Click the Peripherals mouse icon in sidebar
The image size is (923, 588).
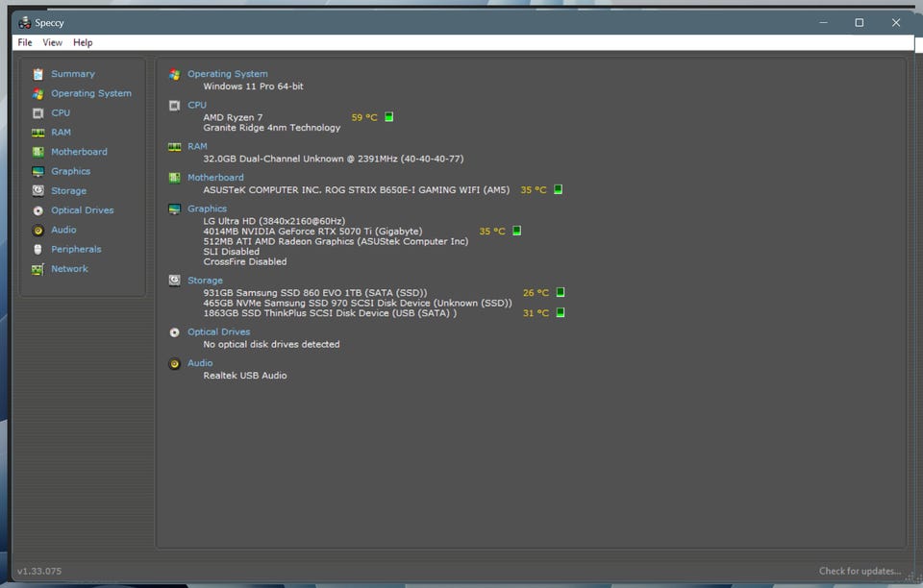38,249
